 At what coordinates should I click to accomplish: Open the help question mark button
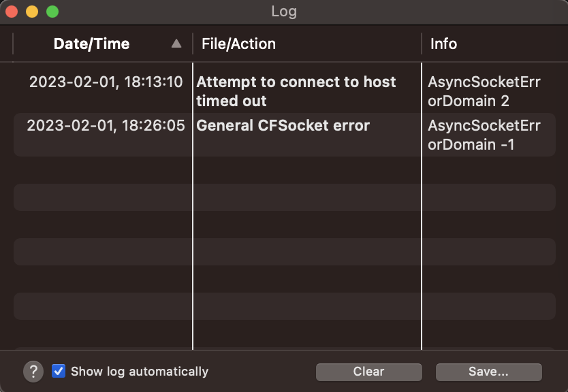point(33,372)
